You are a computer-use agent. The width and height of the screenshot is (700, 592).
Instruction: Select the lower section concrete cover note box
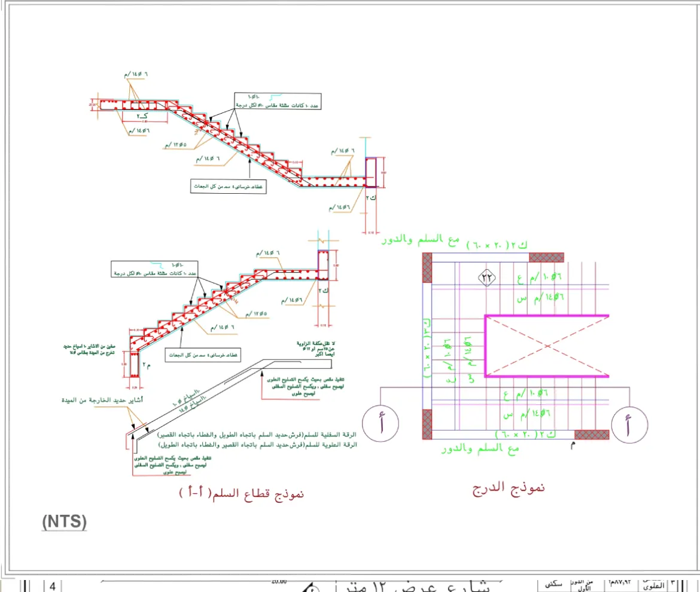click(202, 355)
